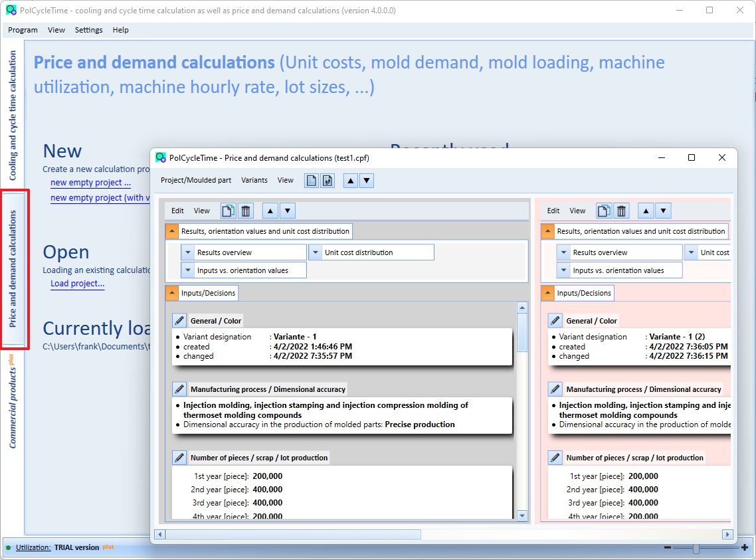
Task: Click vertical scrollbar up arrow in left panel
Action: coord(521,308)
